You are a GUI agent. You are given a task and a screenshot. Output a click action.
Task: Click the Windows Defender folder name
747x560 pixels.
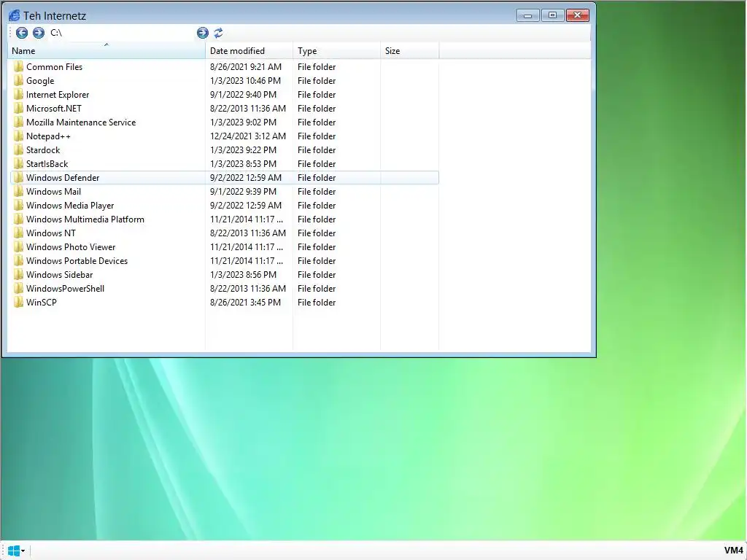tap(63, 177)
